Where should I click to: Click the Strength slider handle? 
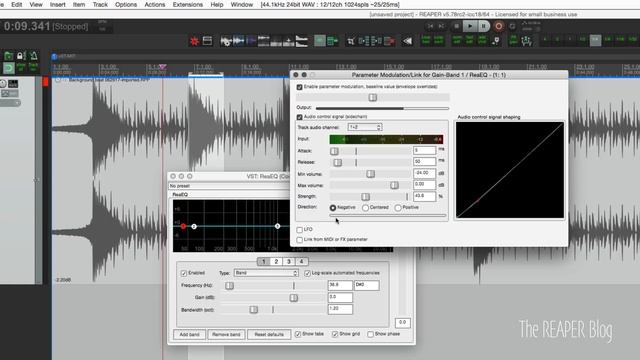[x=365, y=197]
